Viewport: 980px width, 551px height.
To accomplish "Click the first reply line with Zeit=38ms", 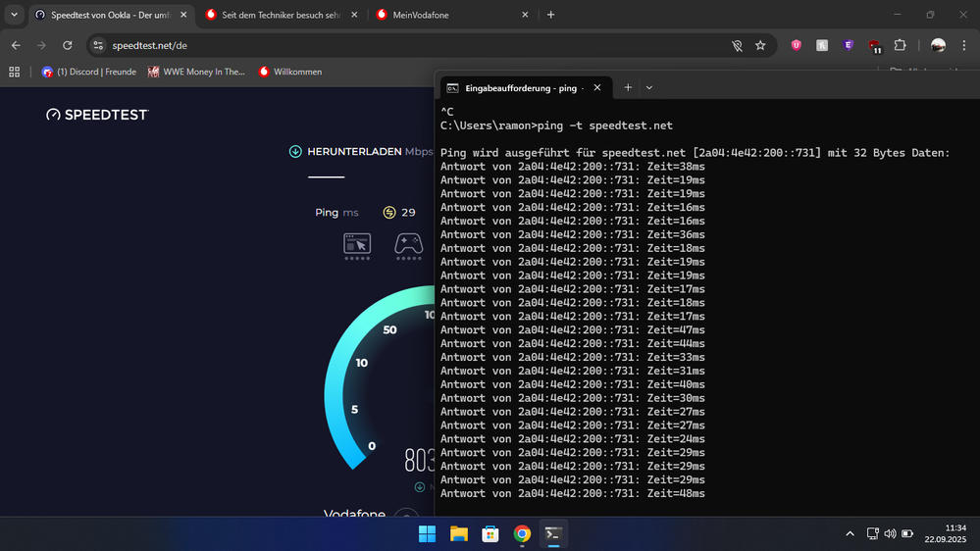I will tap(573, 167).
